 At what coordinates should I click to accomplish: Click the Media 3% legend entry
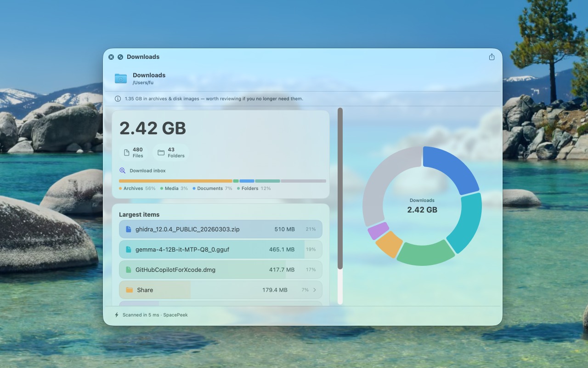coord(174,189)
